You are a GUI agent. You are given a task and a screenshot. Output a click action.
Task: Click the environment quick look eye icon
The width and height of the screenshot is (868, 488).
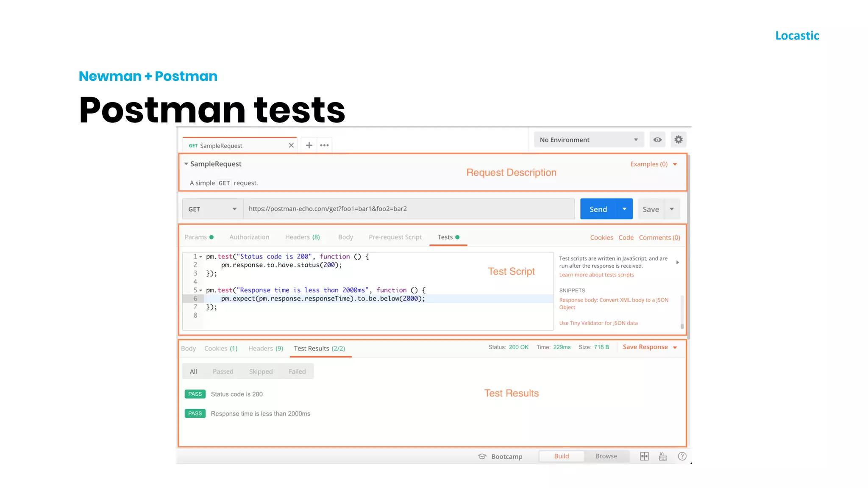coord(657,140)
